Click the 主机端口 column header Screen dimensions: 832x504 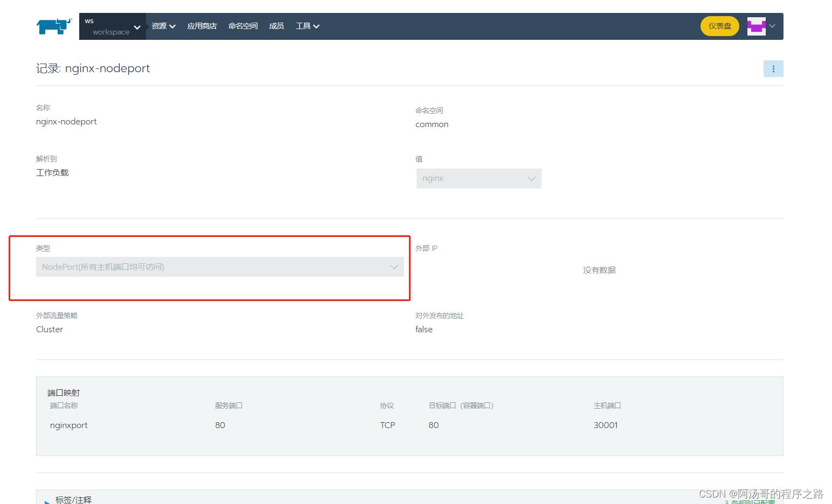[x=607, y=405]
